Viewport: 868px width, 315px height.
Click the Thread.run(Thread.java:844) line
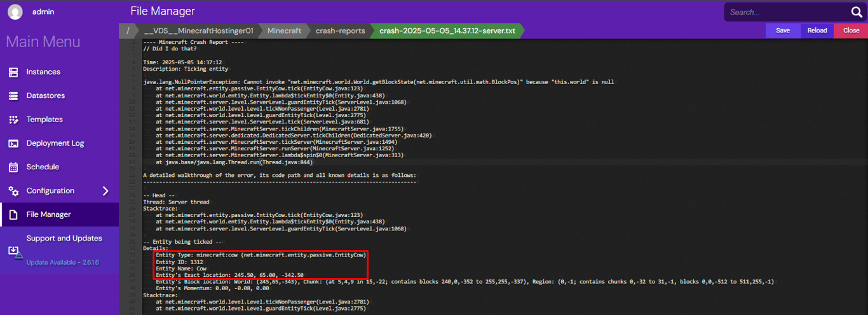coord(234,162)
